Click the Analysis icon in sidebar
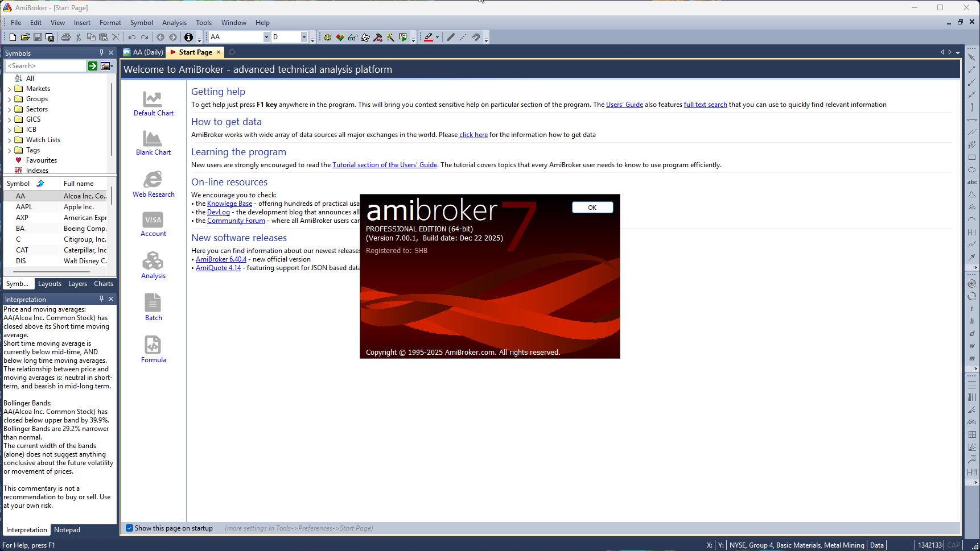This screenshot has width=980, height=551. point(153,262)
